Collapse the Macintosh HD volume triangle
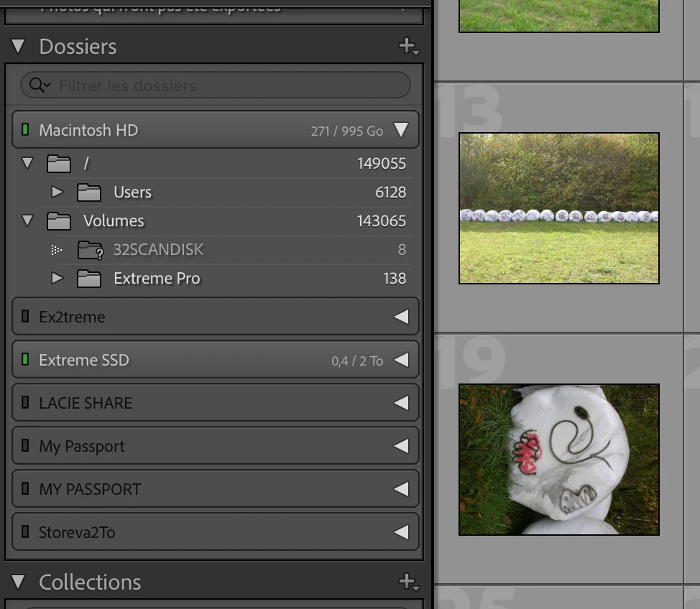This screenshot has height=609, width=700. tap(401, 130)
